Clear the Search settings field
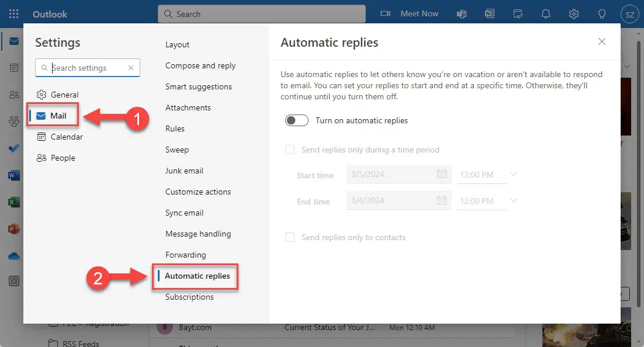 coord(130,68)
